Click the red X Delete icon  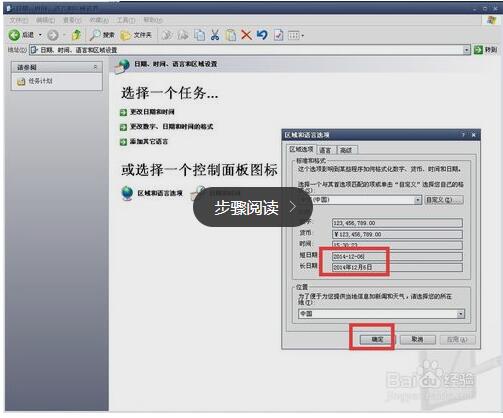pos(246,35)
